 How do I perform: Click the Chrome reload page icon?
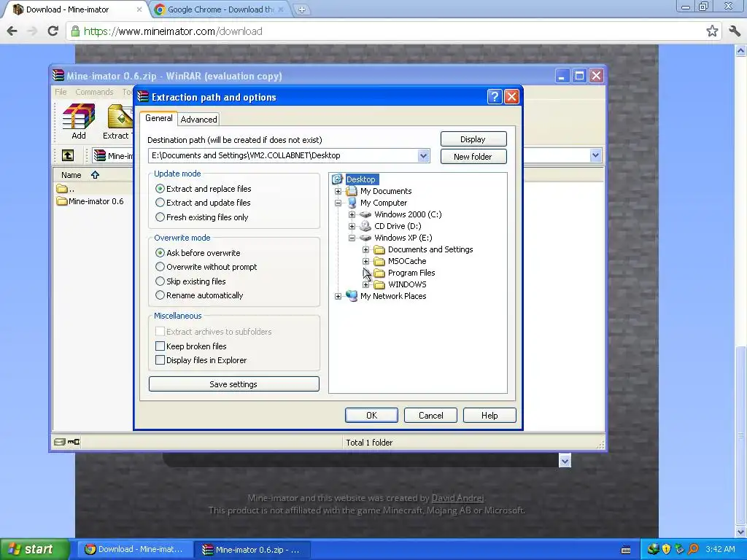point(53,31)
